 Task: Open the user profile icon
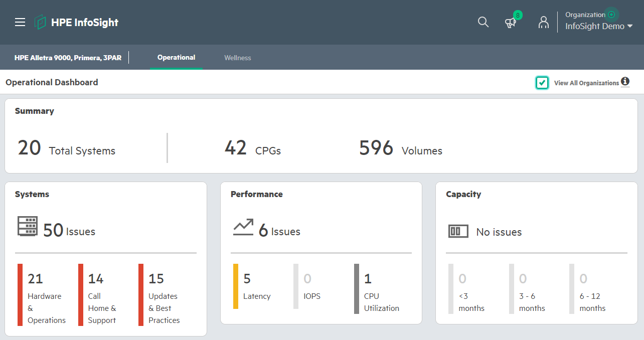click(x=544, y=22)
